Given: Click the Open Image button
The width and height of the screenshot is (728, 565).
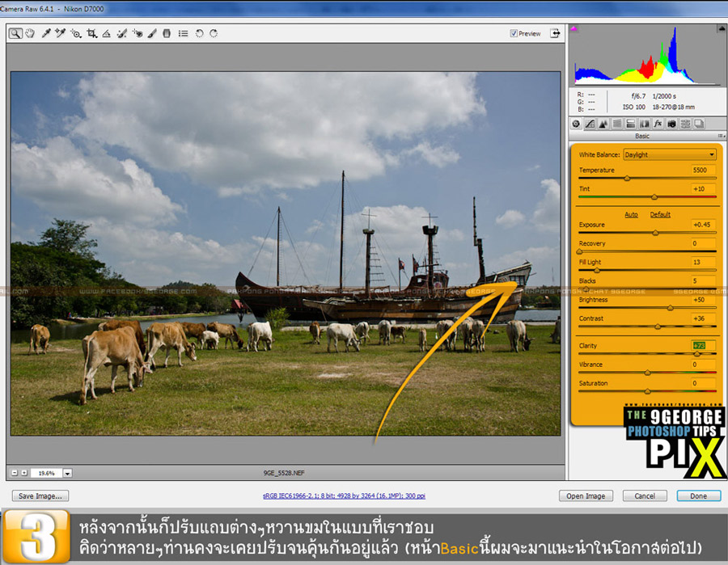Looking at the screenshot, I should [586, 495].
